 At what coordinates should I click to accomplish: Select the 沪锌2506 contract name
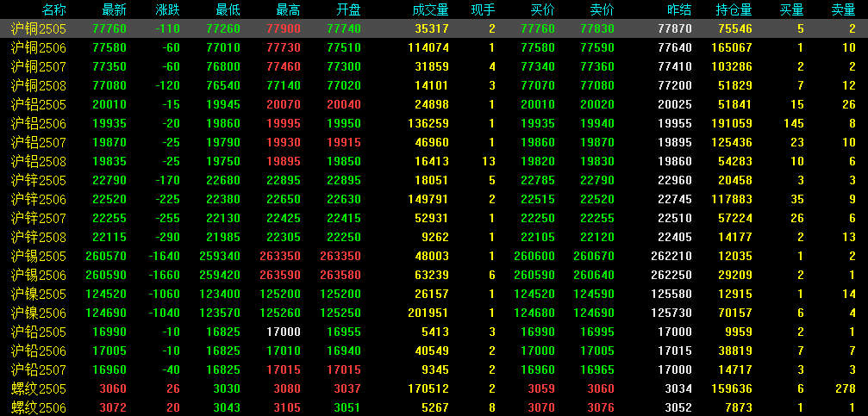[38, 200]
